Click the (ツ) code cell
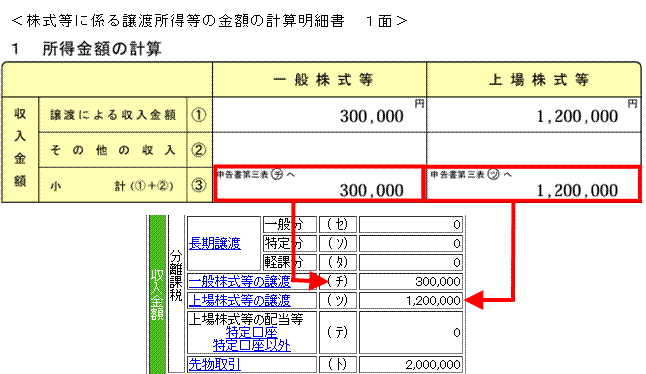 (337, 300)
